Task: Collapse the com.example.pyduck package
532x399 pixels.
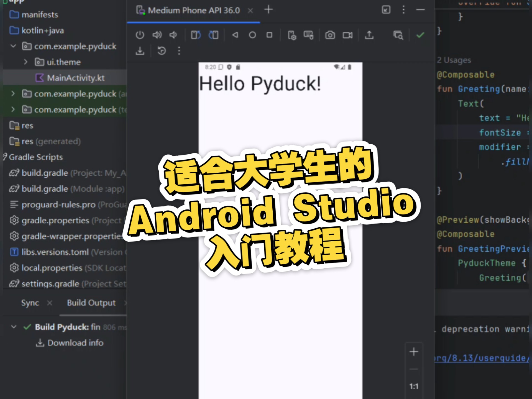Action: [x=13, y=46]
